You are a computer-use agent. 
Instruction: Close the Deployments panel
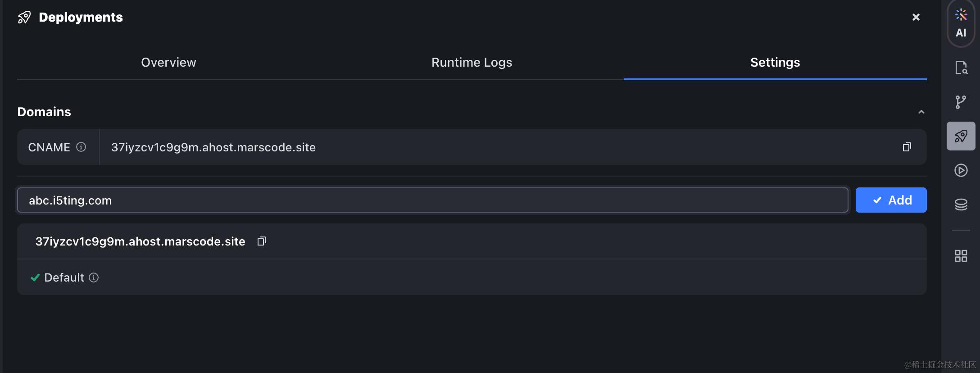point(916,17)
